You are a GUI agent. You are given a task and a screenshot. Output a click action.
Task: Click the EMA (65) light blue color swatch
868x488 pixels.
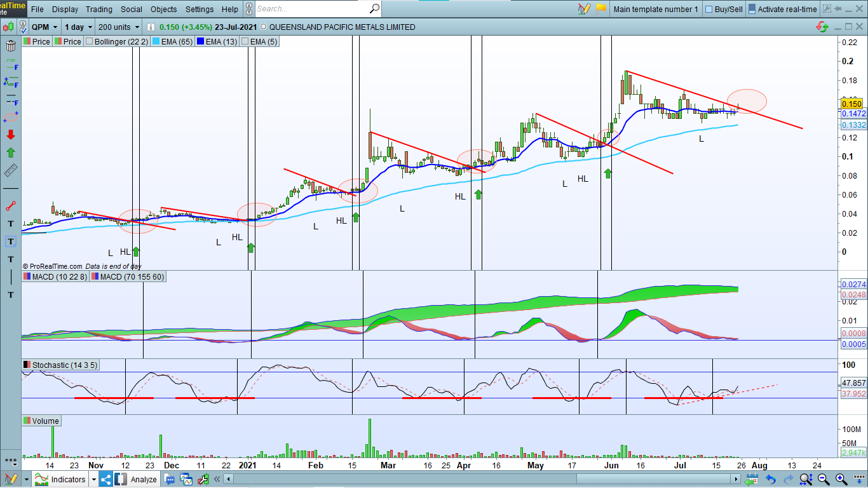pyautogui.click(x=156, y=41)
